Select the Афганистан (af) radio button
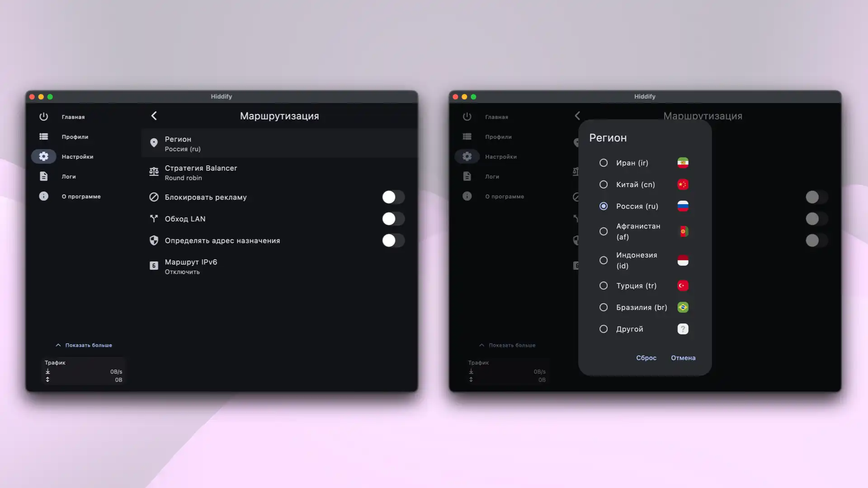868x488 pixels. click(x=603, y=231)
